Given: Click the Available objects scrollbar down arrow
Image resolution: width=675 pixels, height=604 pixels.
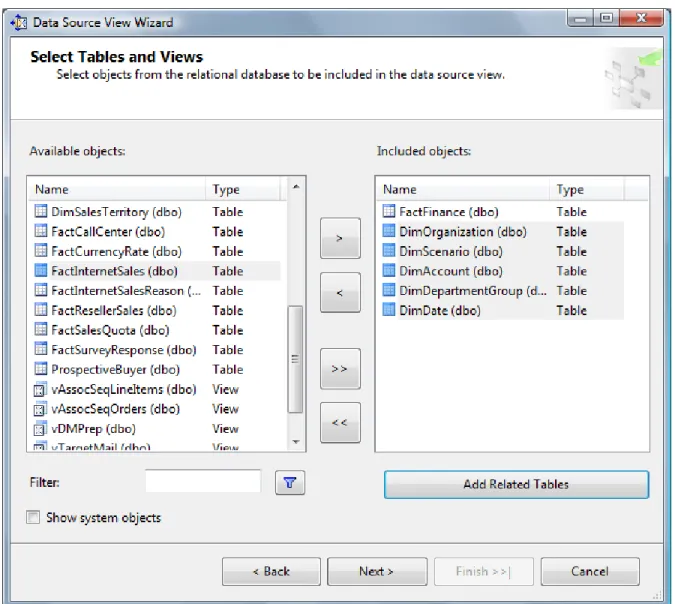Looking at the screenshot, I should [x=296, y=442].
